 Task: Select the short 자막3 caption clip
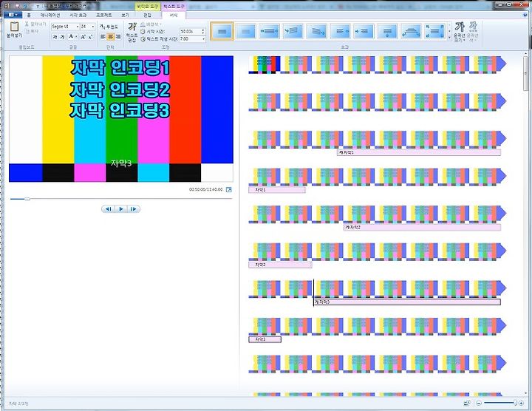pos(265,339)
